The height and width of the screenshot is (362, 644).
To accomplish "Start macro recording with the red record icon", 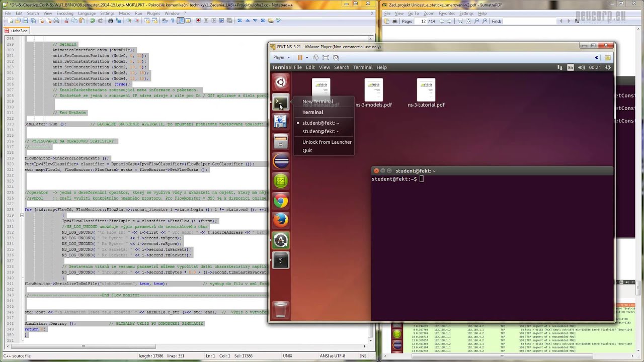I will coord(198,21).
